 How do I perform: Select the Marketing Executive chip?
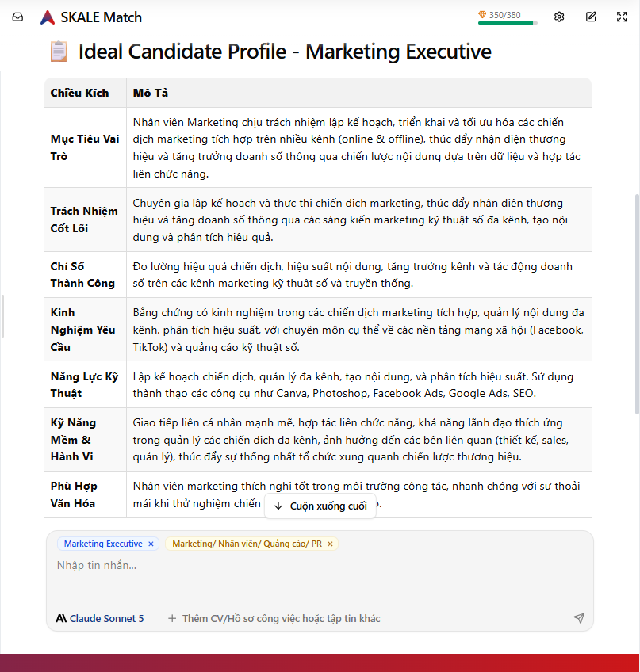point(103,544)
